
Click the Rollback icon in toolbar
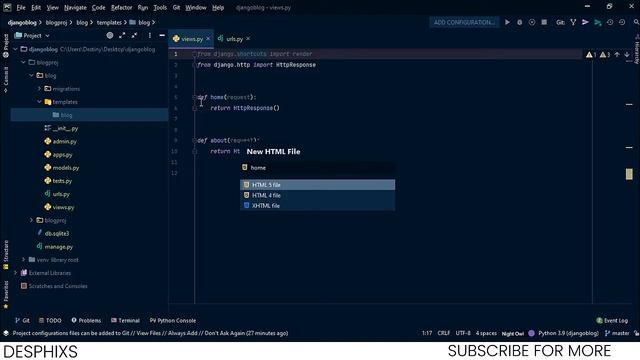622,22
